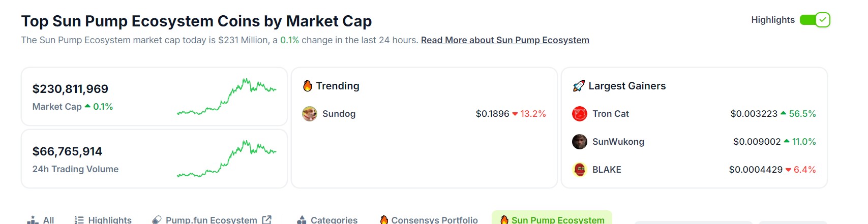Switch to the Highlights tab

coord(103,220)
